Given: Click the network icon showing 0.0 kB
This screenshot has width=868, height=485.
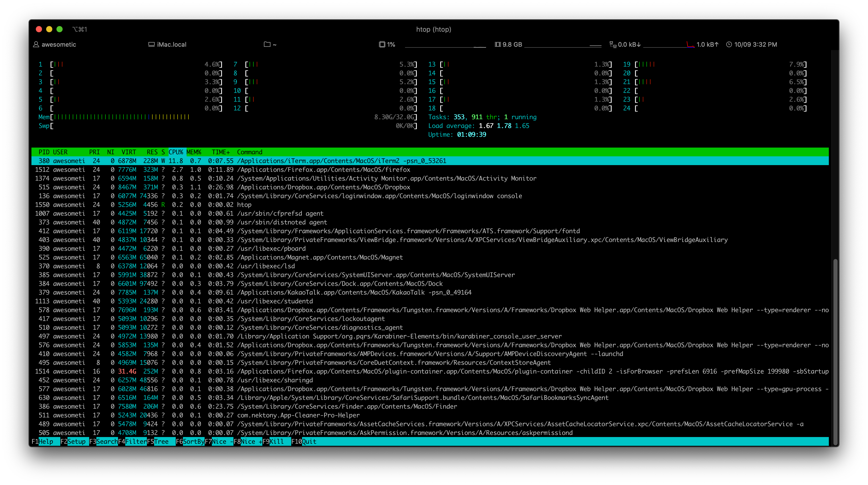Looking at the screenshot, I should coord(613,45).
